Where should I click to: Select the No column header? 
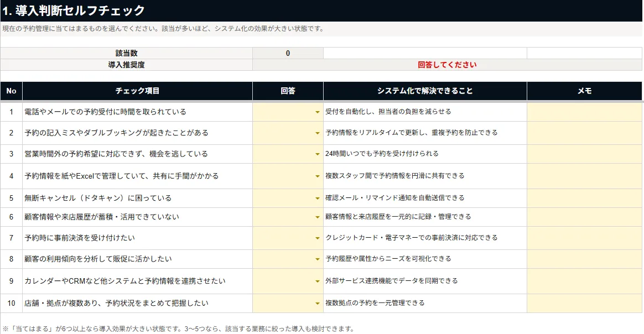(x=11, y=91)
